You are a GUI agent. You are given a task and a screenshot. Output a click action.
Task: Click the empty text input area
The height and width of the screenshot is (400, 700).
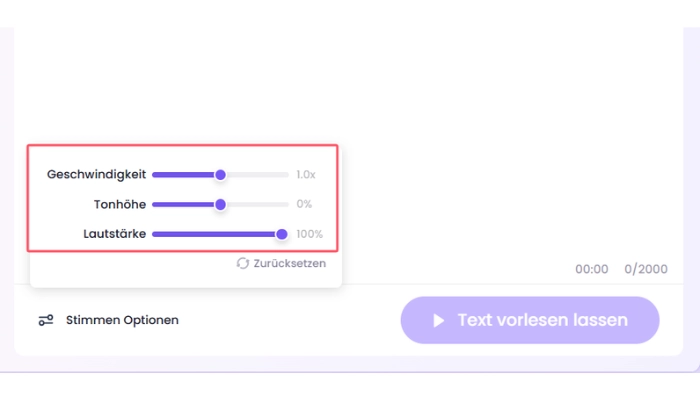(x=348, y=85)
